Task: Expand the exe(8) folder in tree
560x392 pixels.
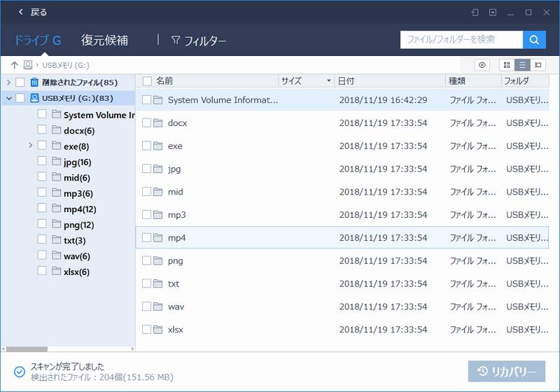Action: point(31,146)
